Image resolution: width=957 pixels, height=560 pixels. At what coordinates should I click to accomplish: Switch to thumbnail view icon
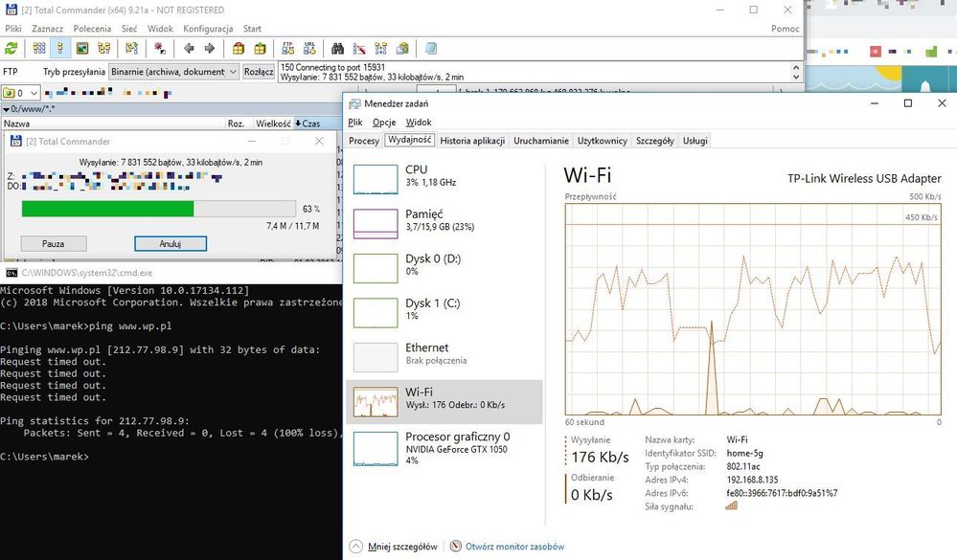82,48
